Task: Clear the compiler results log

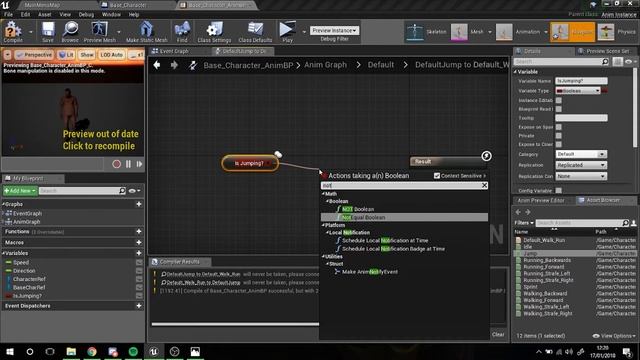Action: [498, 334]
